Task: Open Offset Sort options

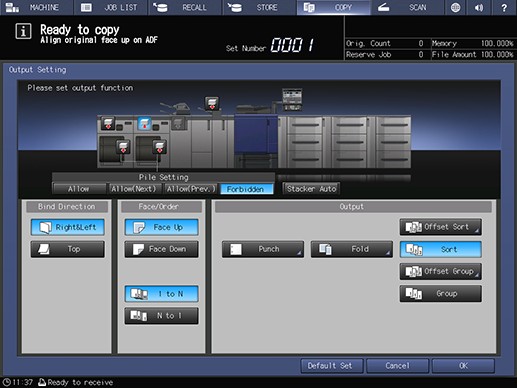Action: coord(441,227)
